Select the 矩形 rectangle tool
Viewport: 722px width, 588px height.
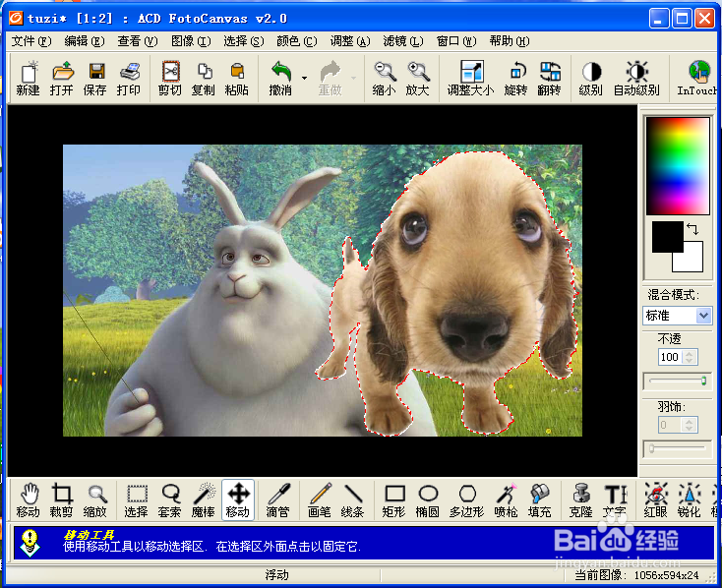point(394,500)
